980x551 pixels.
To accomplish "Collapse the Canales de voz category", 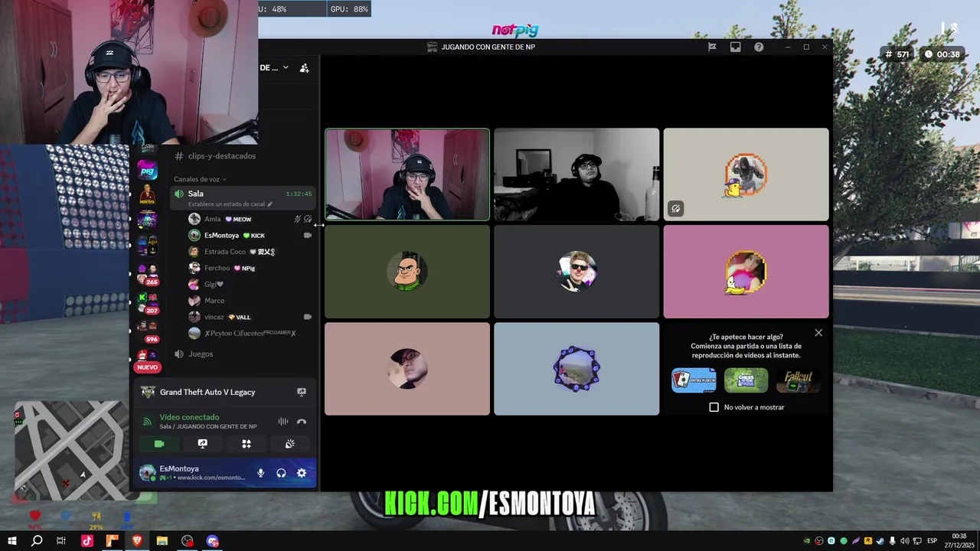I will coord(200,179).
